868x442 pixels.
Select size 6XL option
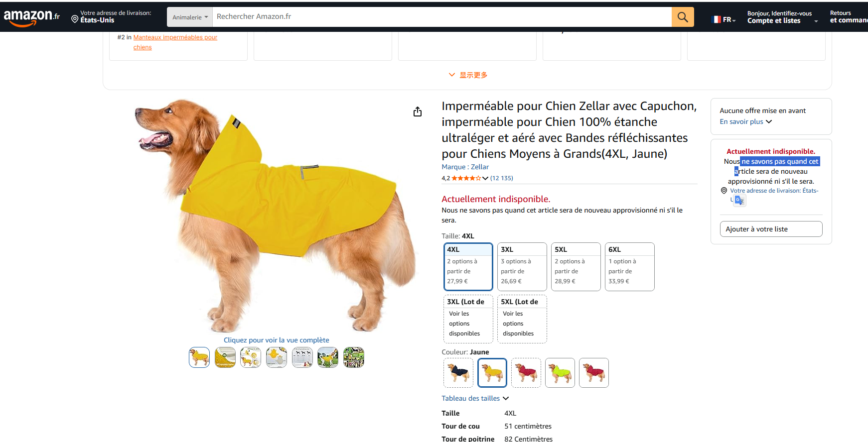630,267
